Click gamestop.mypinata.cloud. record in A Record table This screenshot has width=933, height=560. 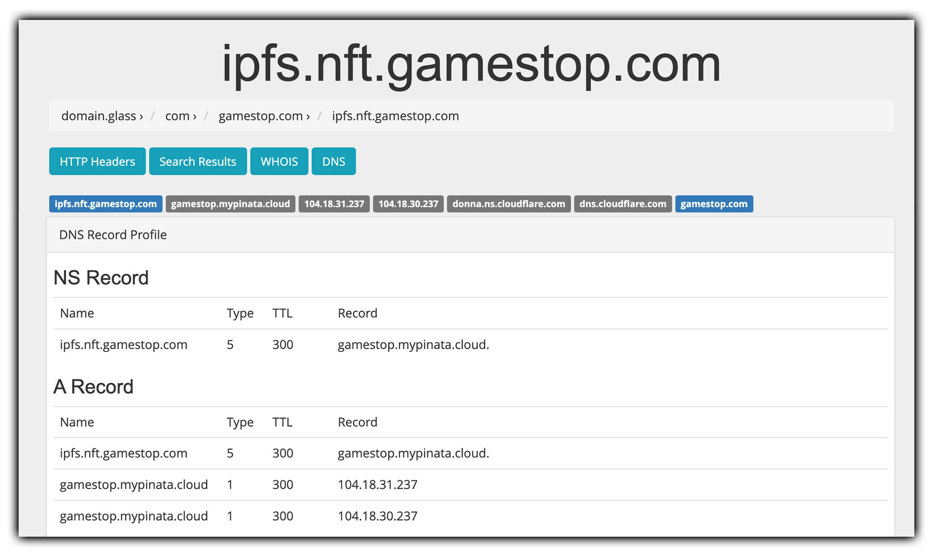[413, 453]
